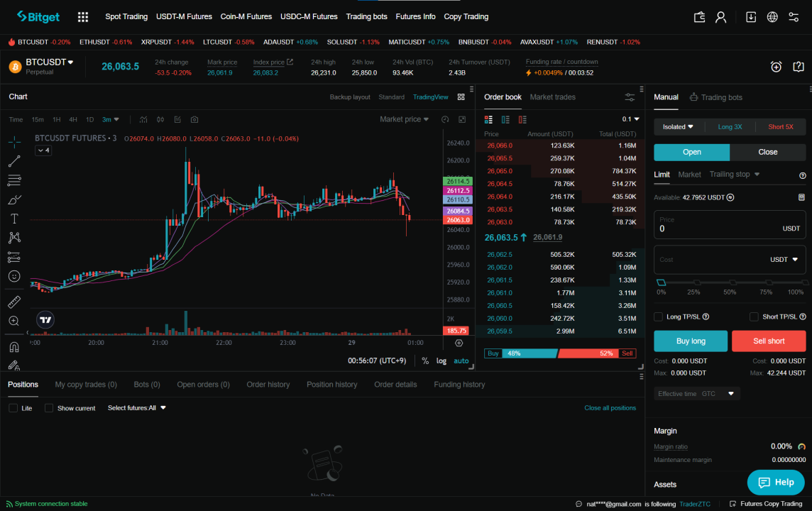Open the Order history tab

pos(268,385)
